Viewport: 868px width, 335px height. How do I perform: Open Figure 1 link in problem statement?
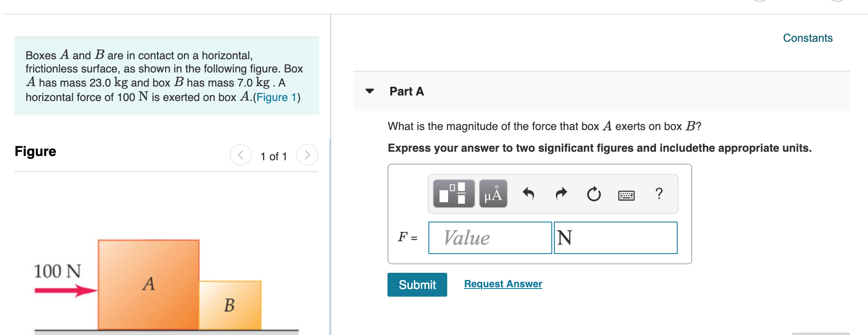(x=275, y=97)
